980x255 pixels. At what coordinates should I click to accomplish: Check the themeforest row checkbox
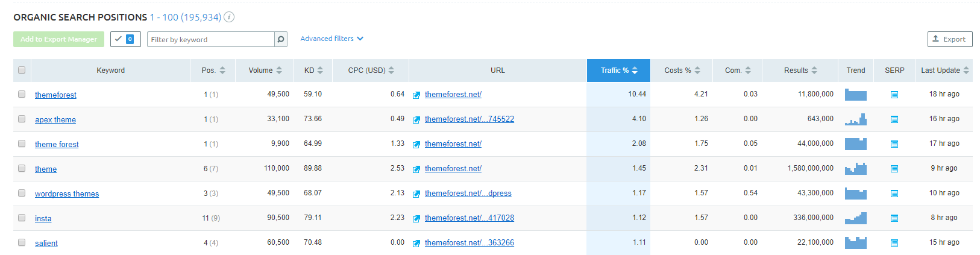22,94
